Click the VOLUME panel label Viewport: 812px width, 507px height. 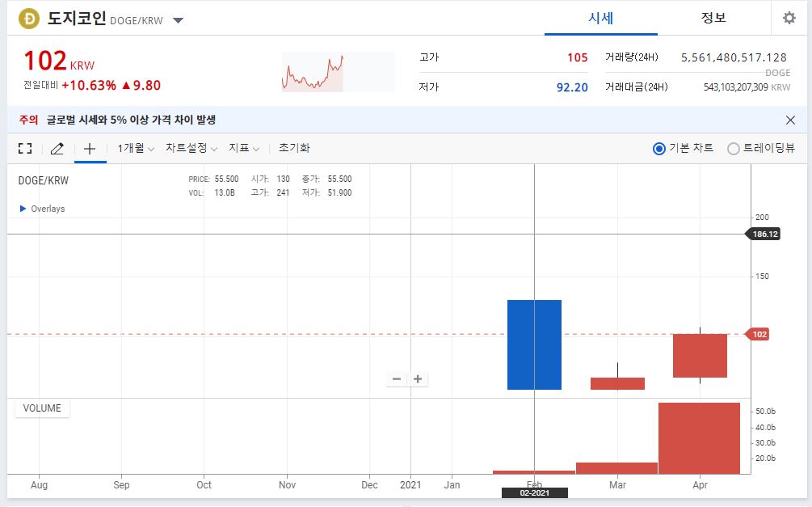pyautogui.click(x=42, y=408)
